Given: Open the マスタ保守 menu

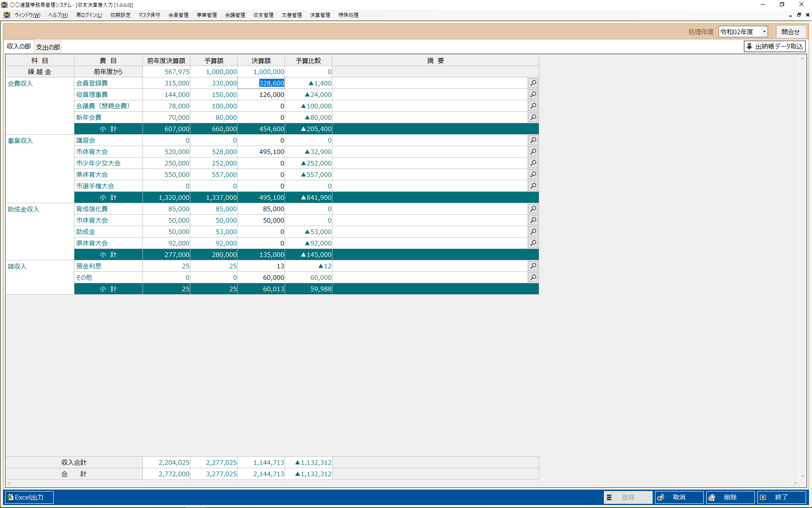Looking at the screenshot, I should point(149,15).
